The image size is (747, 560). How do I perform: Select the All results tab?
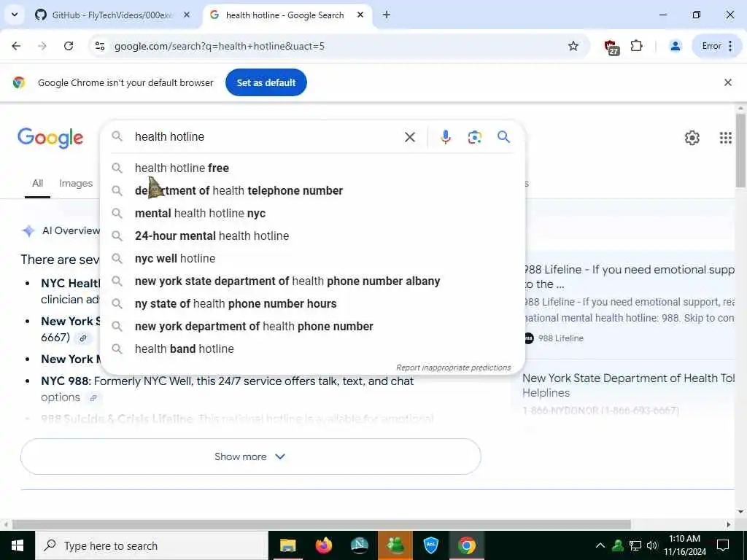[38, 183]
